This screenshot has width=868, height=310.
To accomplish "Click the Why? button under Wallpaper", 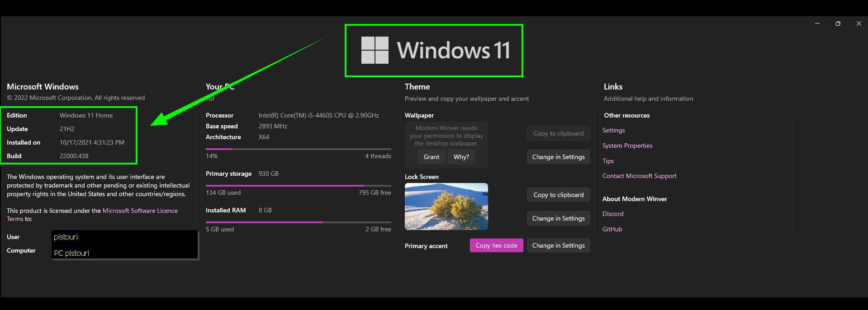I will pos(461,157).
